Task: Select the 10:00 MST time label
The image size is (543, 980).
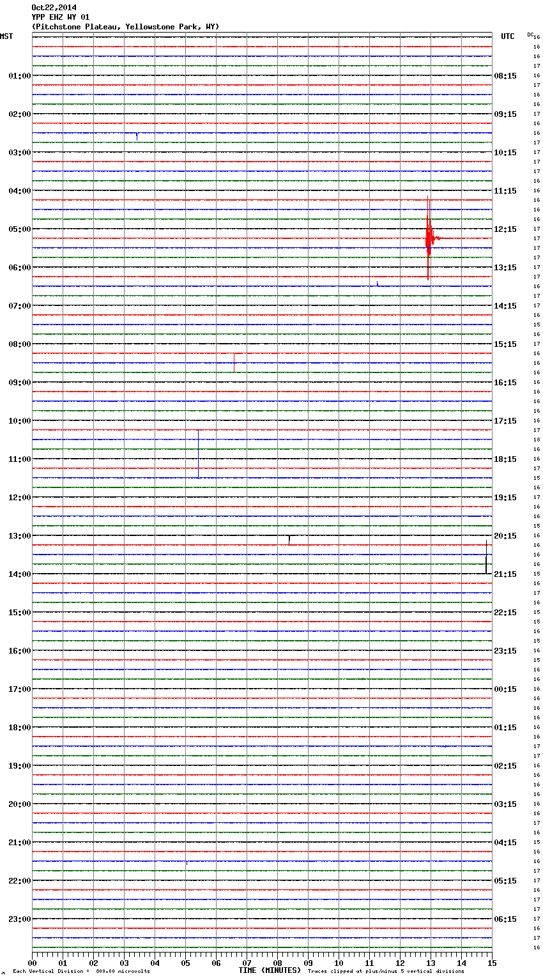Action: click(20, 421)
